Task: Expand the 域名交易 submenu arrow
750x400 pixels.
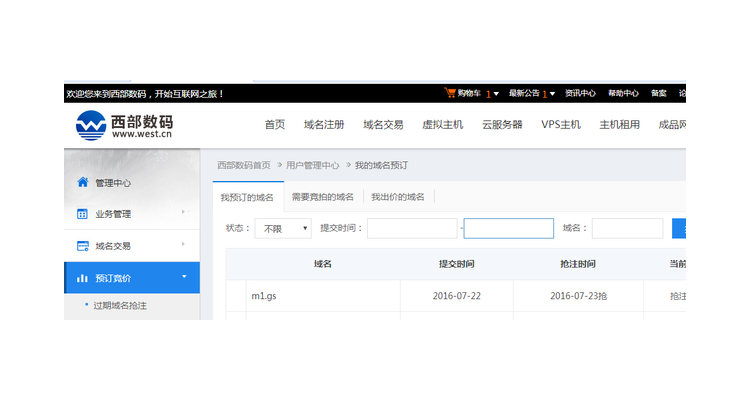Action: pos(184,244)
